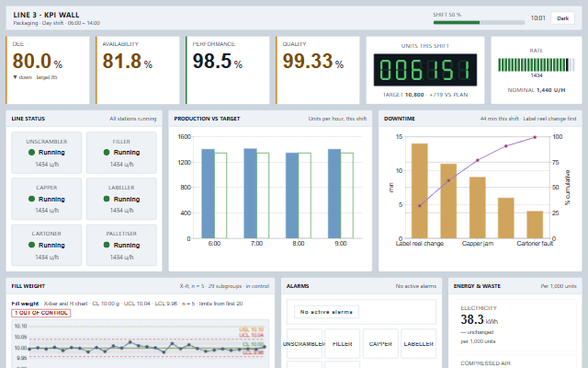The height and width of the screenshot is (368, 588).
Task: Open the OEE 80.0% KPI card
Action: pos(48,70)
